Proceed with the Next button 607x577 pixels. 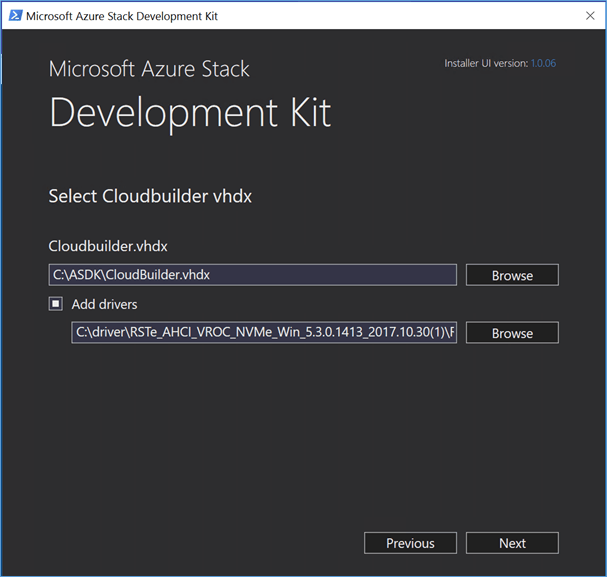(x=512, y=543)
